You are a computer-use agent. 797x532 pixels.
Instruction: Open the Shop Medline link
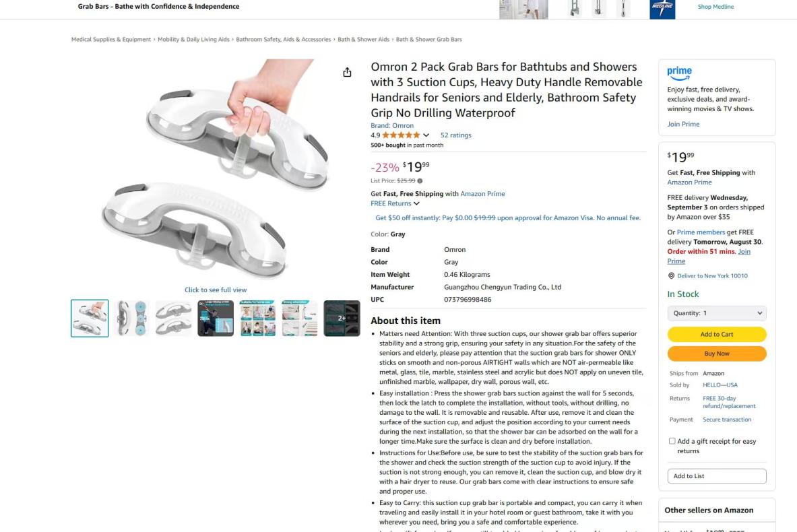pos(715,7)
